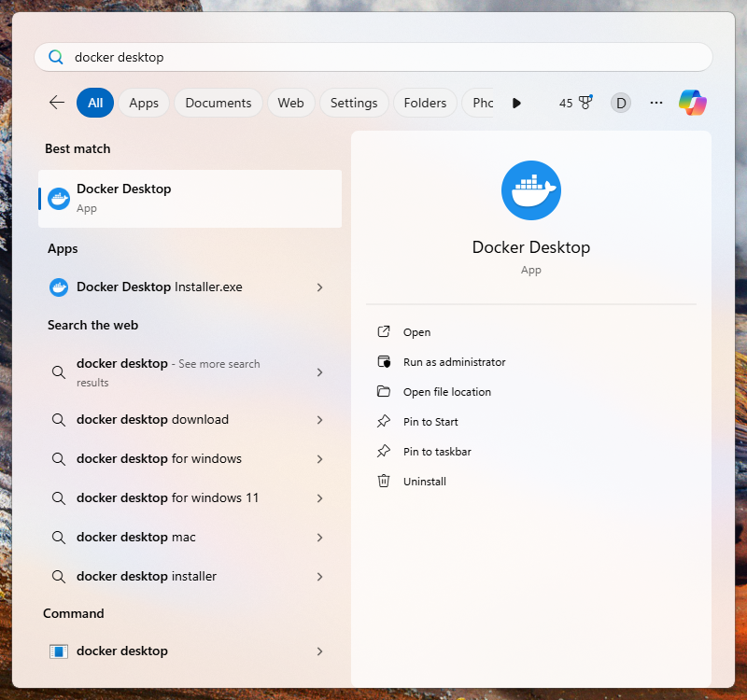Switch to the Documents filter tab

218,103
